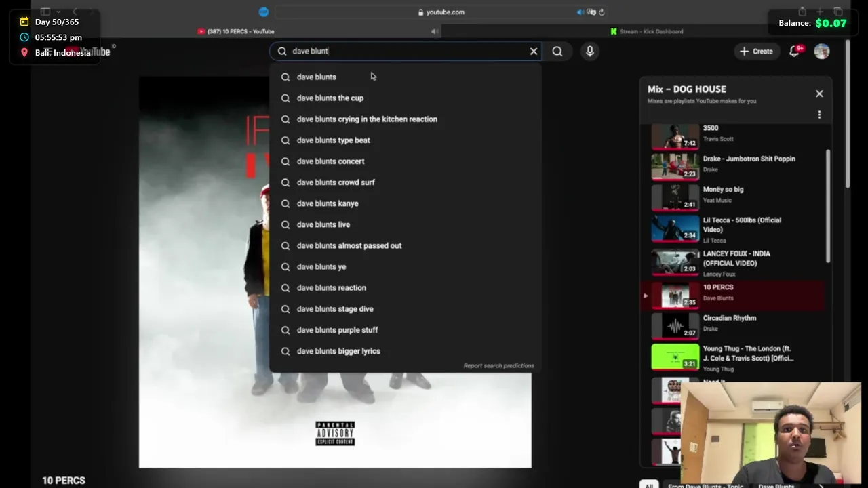Play "Circadian Rhythm" by Drake
868x488 pixels.
[732, 325]
